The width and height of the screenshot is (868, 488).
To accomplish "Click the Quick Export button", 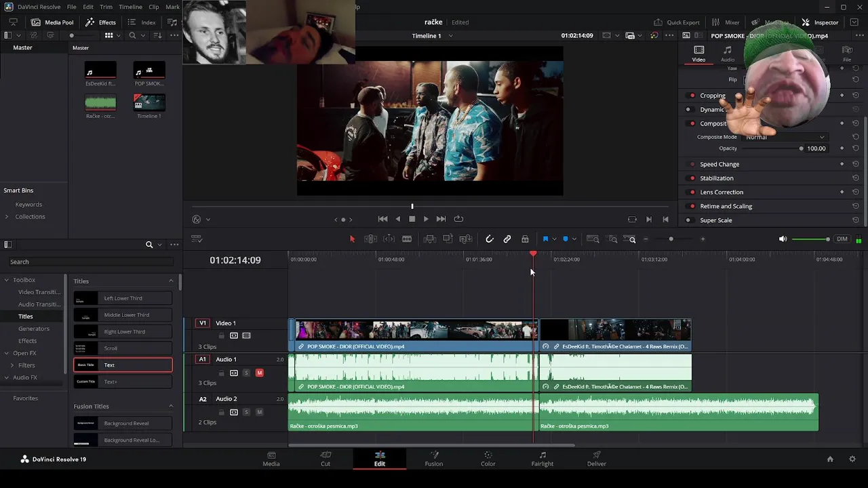I will point(676,22).
